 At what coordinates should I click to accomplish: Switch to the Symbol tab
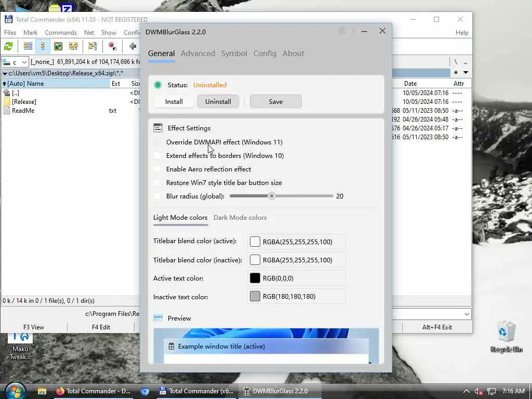tap(234, 54)
